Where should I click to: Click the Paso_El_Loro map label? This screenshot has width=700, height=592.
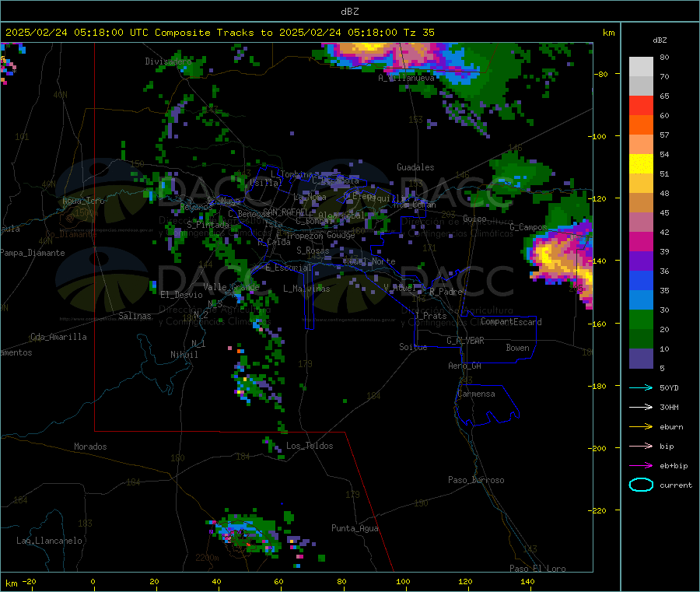click(537, 569)
